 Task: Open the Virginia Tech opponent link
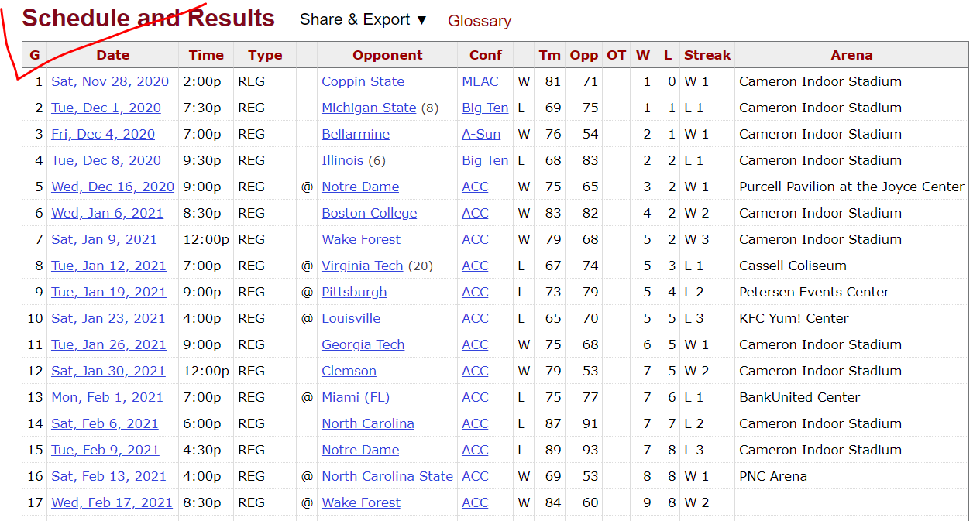point(363,266)
